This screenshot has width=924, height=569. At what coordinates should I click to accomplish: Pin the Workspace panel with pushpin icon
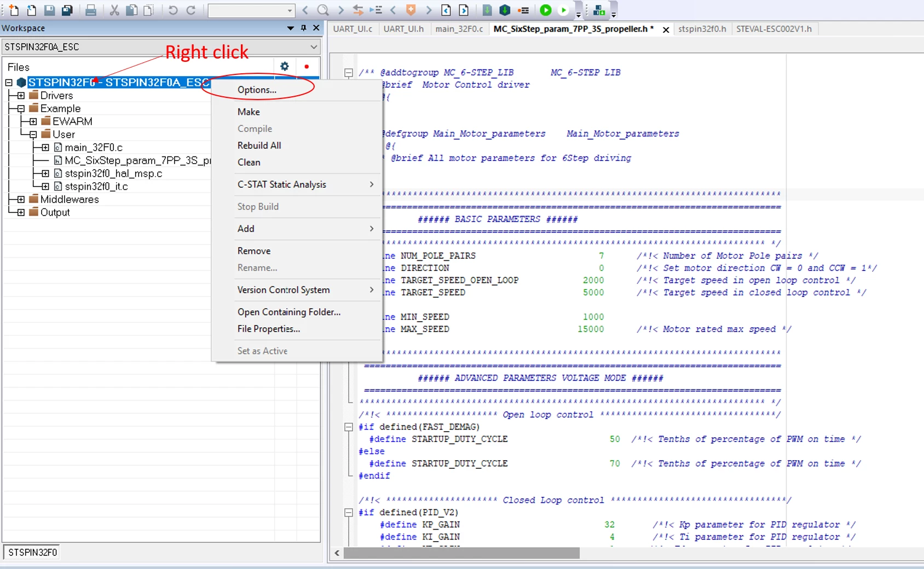[304, 28]
